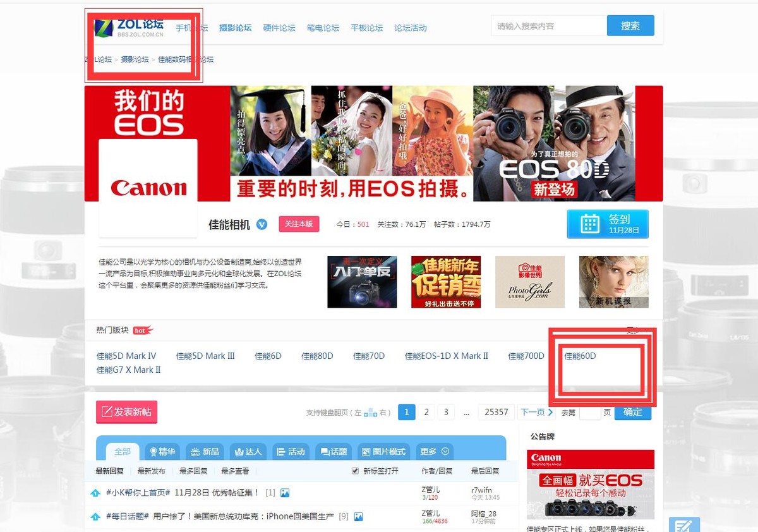Sort posts by 最新回复

click(x=110, y=471)
